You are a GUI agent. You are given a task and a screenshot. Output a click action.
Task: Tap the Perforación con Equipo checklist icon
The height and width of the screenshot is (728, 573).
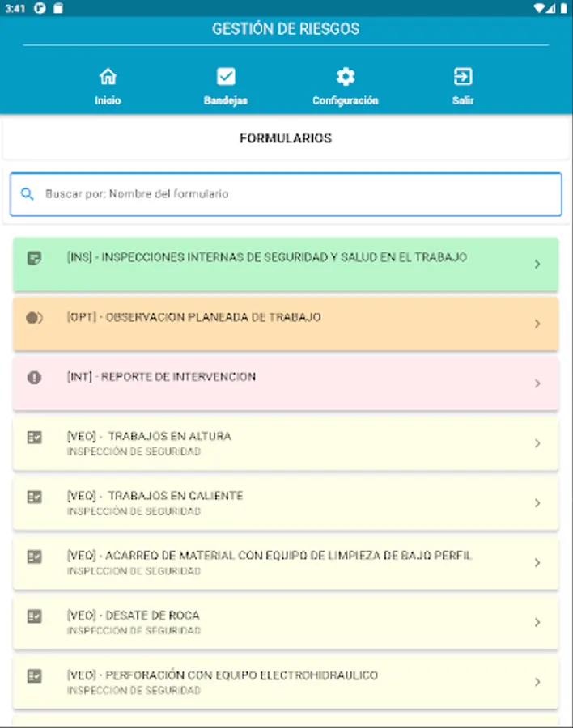tap(34, 676)
